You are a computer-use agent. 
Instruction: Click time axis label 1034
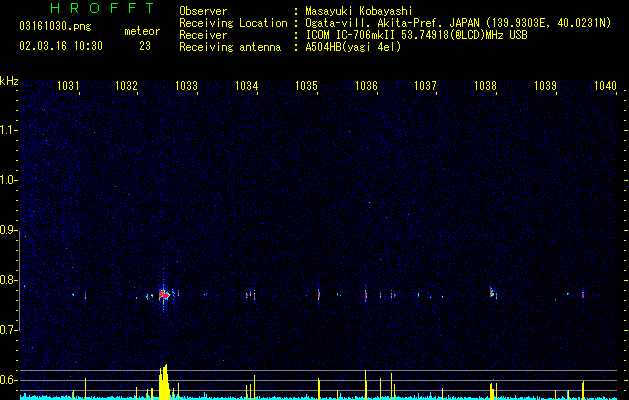(246, 86)
